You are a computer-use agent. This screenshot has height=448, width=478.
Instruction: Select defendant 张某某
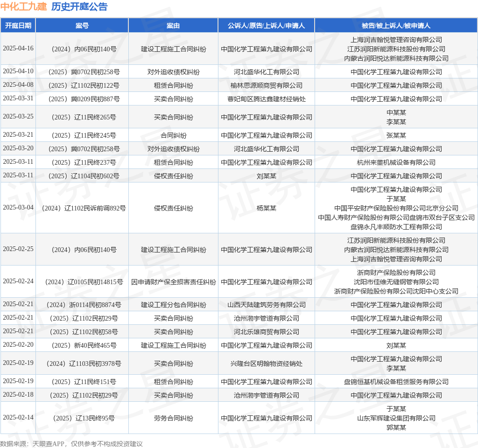tap(396, 135)
